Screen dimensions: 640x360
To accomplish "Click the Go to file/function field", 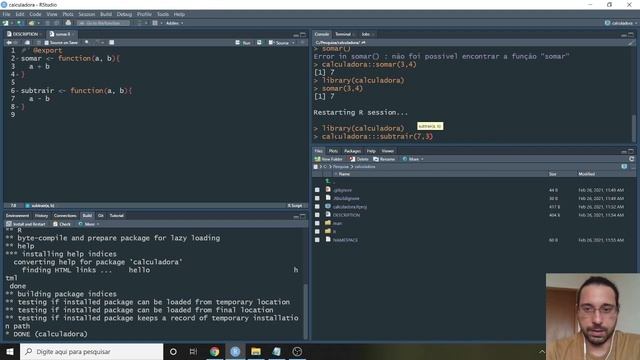I will click(103, 23).
